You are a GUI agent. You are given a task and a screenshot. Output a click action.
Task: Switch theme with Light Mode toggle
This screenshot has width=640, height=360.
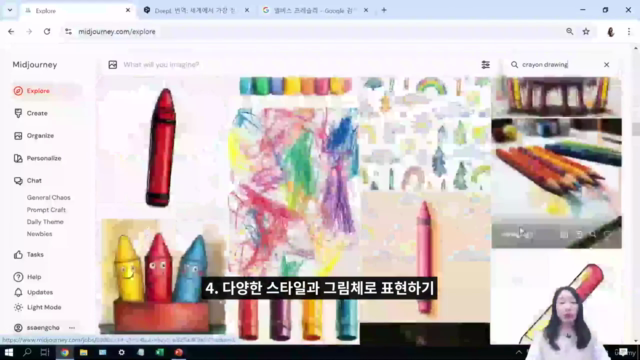click(x=38, y=307)
